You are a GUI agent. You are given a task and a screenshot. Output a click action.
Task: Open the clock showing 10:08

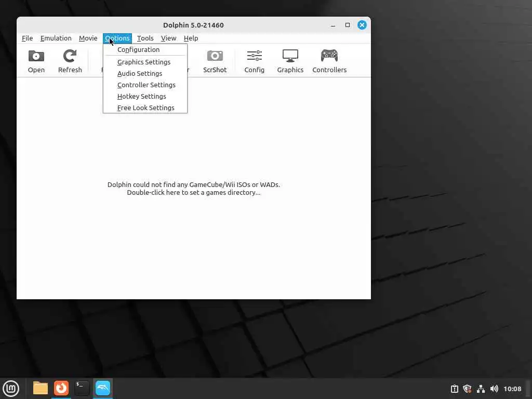click(512, 389)
